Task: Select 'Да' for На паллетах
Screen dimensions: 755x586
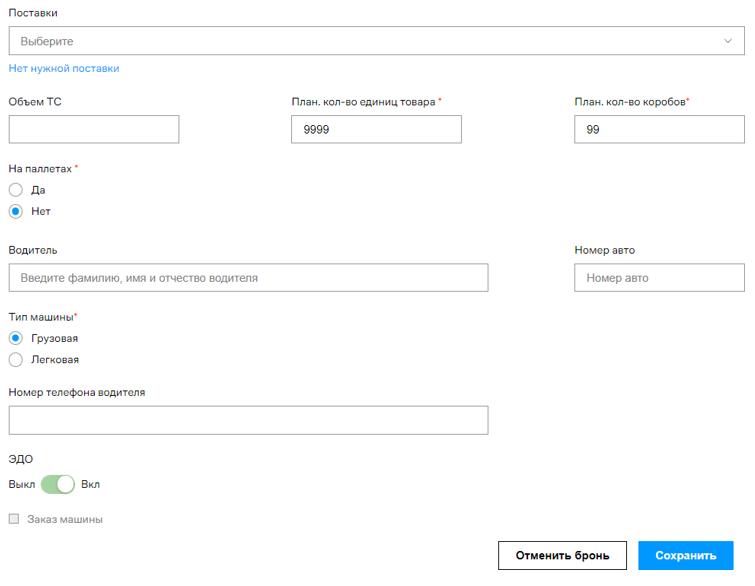Action: [16, 190]
